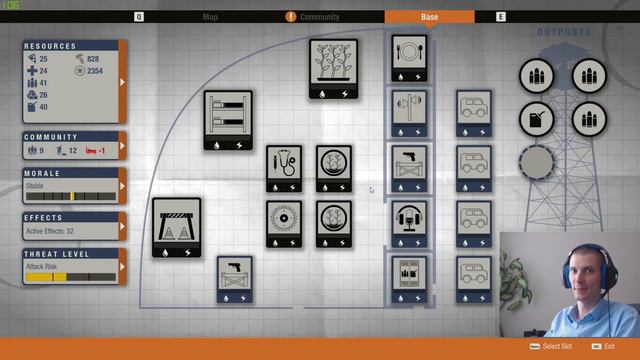Image resolution: width=640 pixels, height=360 pixels.
Task: Open the infirmary stethoscope facility
Action: point(284,169)
